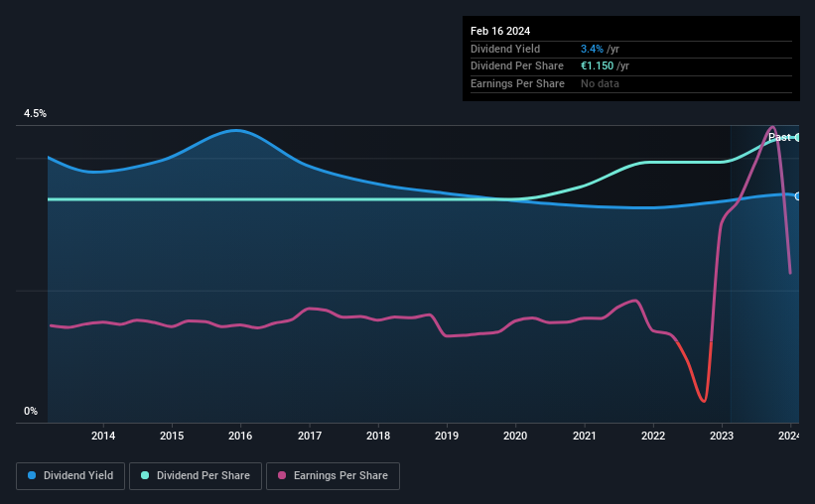Click the Earnings Per Share No data row
Screen dimensions: 815x504
631,83
